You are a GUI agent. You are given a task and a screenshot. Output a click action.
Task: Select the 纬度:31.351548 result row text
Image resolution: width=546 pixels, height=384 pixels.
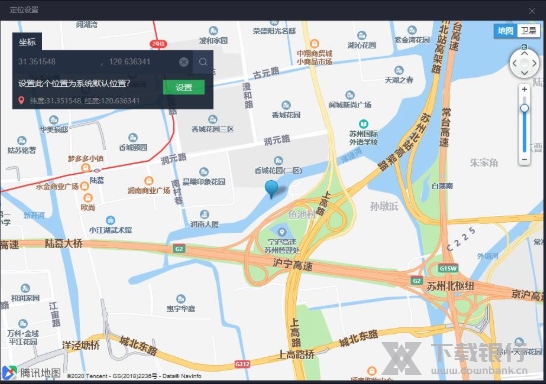85,101
